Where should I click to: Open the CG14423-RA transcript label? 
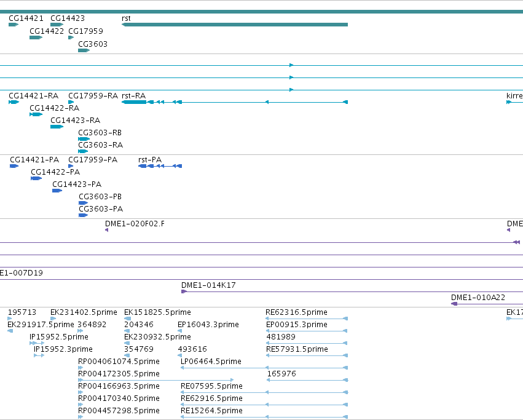pos(76,121)
